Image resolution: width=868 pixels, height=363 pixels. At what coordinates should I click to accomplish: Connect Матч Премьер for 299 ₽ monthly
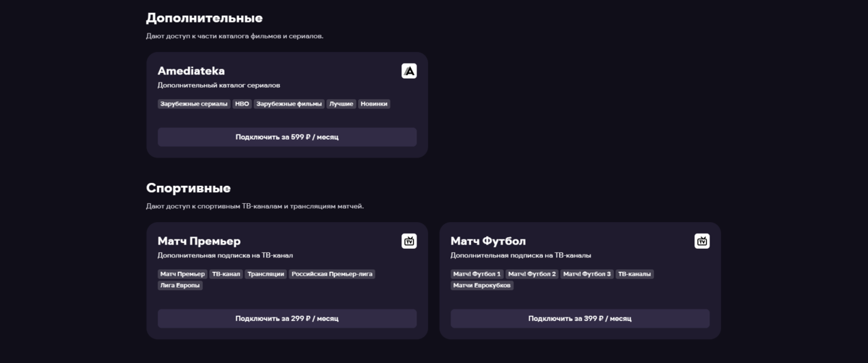(287, 318)
